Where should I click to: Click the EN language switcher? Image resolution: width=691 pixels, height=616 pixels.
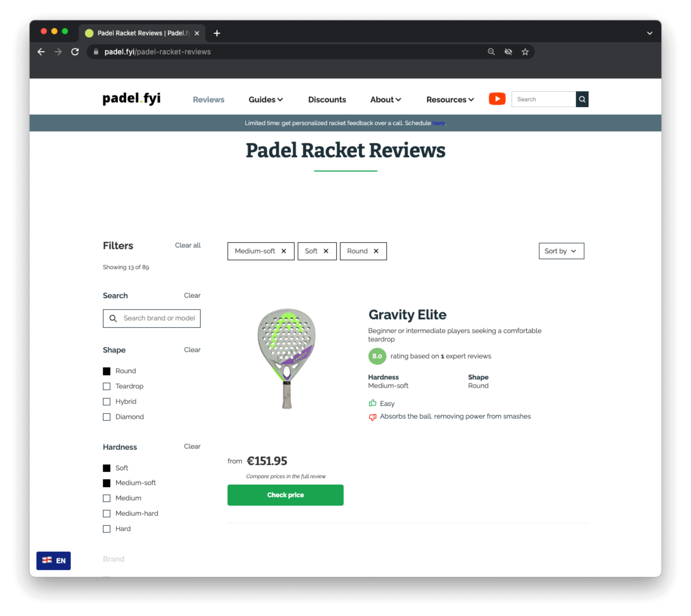point(54,561)
